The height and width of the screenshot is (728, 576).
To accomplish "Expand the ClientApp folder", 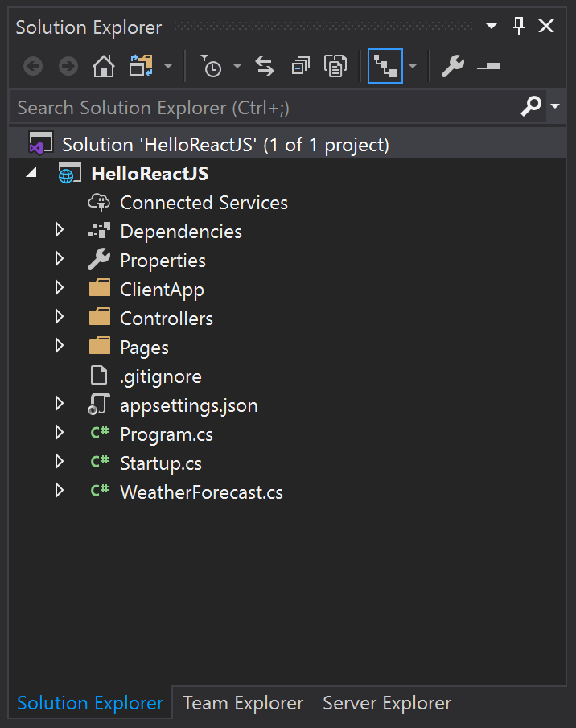I will pyautogui.click(x=59, y=288).
